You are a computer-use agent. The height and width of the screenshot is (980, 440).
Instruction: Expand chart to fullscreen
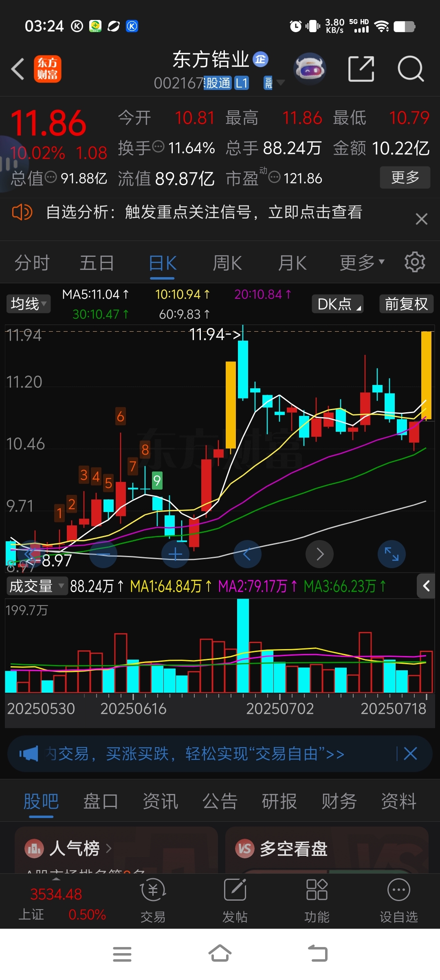pos(392,554)
